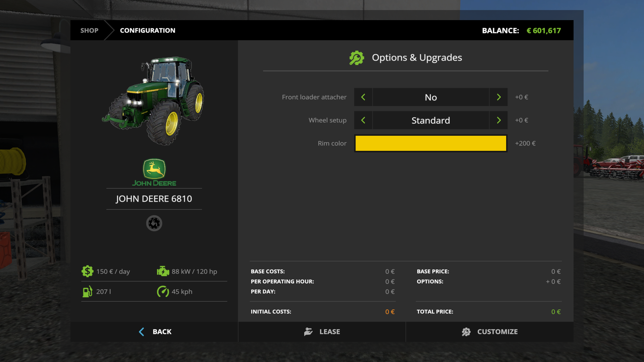Select next front loader attacher option
Viewport: 644px width, 362px height.
(498, 97)
